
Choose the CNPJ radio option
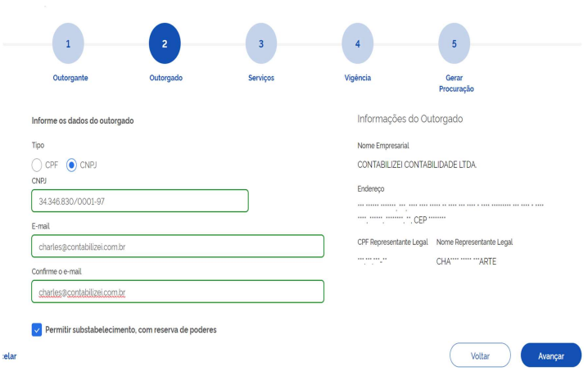[x=71, y=165]
